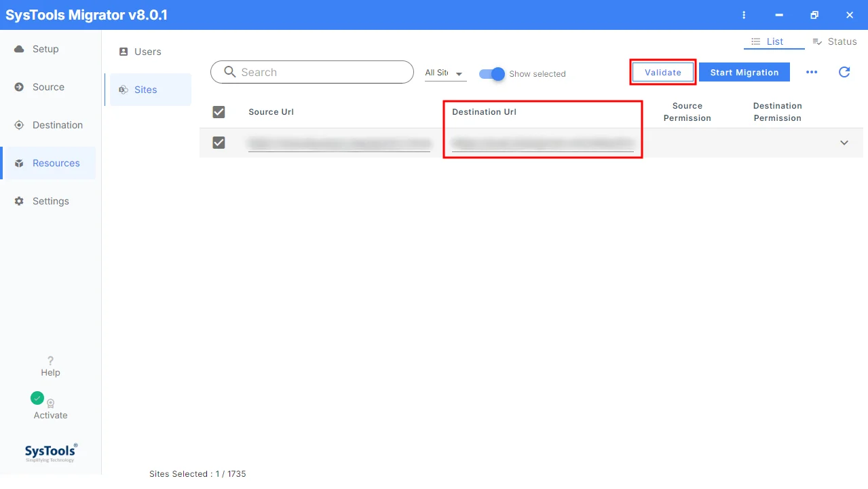Open the vertical-dots menu in the title bar
This screenshot has height=489, width=868.
(744, 15)
